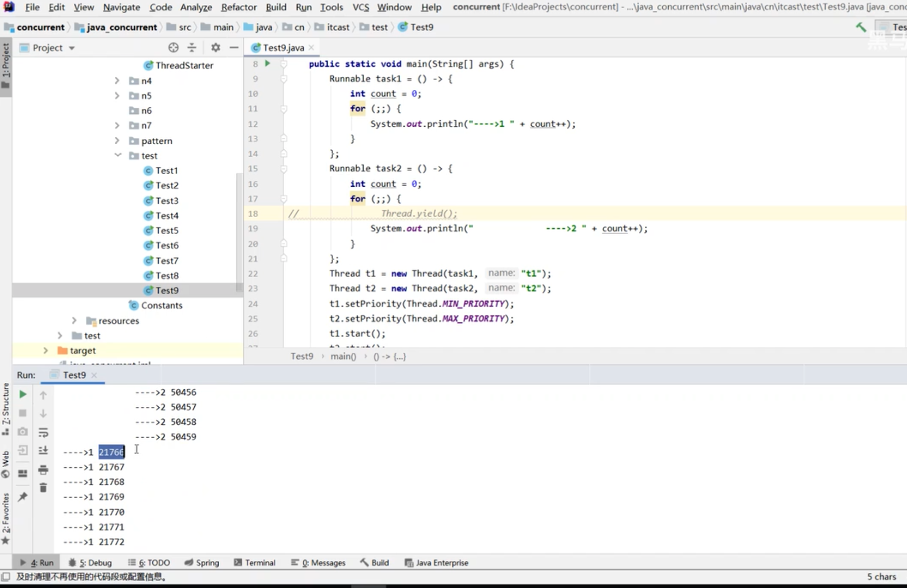Open the File menu
This screenshot has height=588, width=907.
[32, 7]
